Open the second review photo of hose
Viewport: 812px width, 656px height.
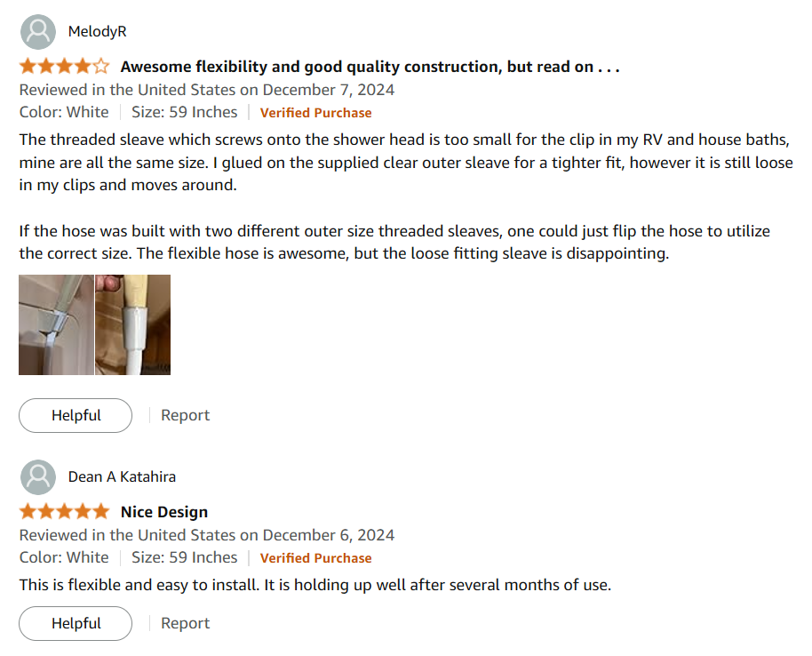pos(133,324)
